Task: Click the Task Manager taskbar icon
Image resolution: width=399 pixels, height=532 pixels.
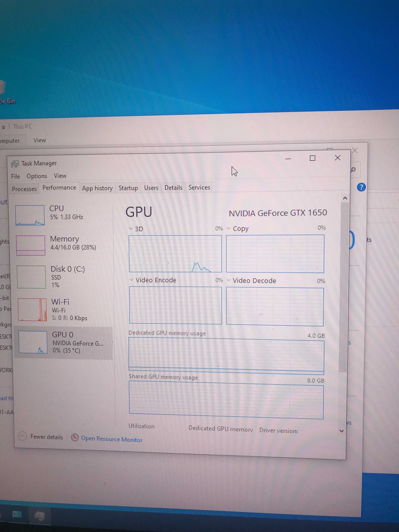Action: click(x=39, y=515)
